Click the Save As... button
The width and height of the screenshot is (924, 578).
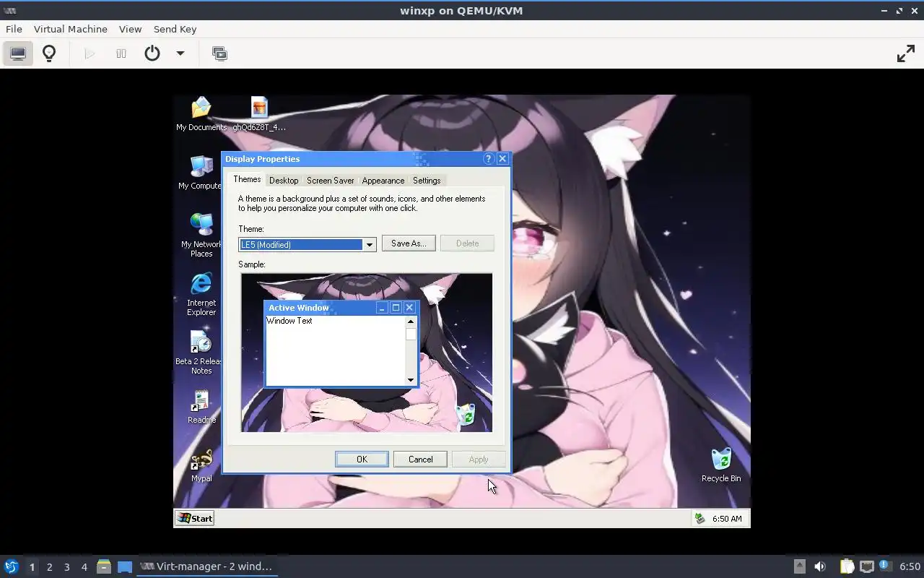pyautogui.click(x=409, y=243)
